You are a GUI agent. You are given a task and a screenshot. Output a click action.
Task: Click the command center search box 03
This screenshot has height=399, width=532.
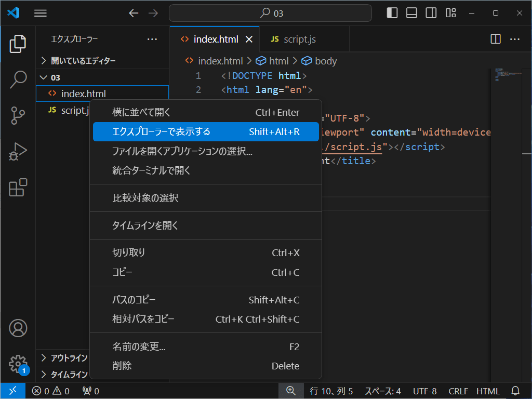click(x=270, y=13)
